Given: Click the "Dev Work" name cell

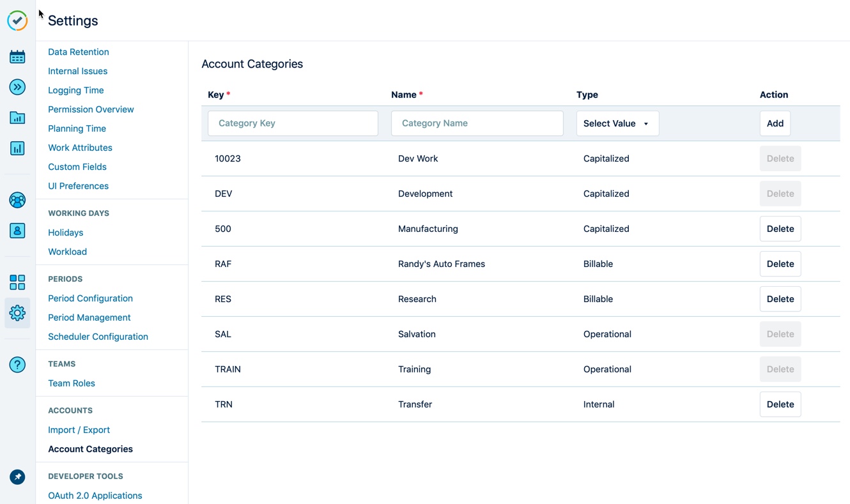Looking at the screenshot, I should [x=418, y=158].
